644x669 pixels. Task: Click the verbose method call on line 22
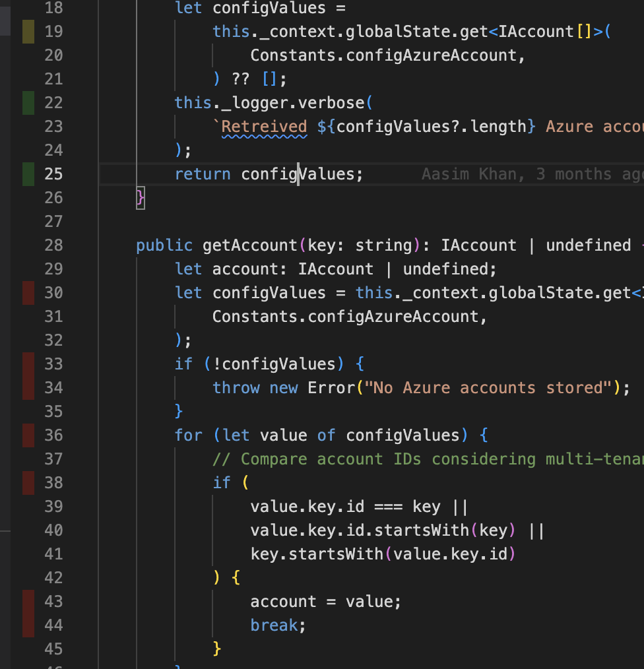point(331,103)
